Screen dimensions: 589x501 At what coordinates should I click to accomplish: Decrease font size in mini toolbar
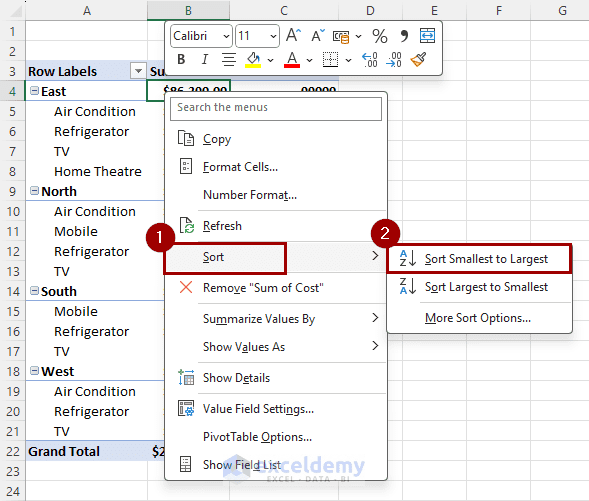318,36
